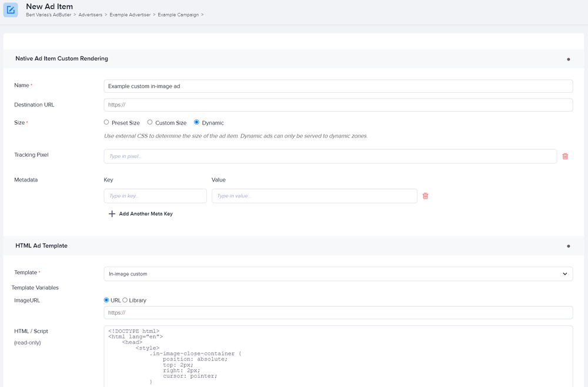The image size is (588, 387).
Task: Open the Advertisers breadcrumb link
Action: 91,15
